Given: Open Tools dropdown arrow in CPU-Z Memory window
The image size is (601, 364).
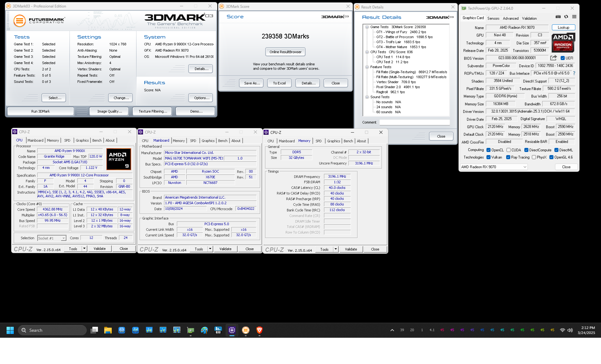Looking at the screenshot, I should [336, 249].
